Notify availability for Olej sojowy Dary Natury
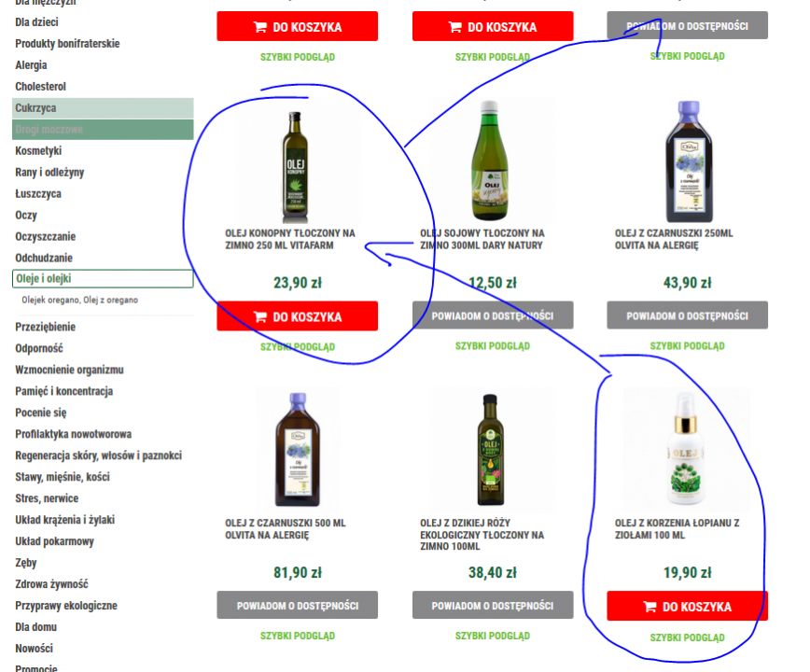810x672 pixels. click(493, 315)
